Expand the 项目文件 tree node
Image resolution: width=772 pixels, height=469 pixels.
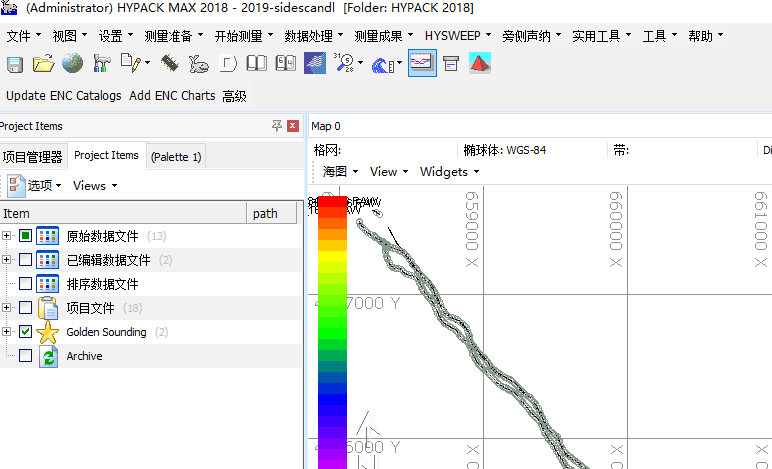[6, 308]
